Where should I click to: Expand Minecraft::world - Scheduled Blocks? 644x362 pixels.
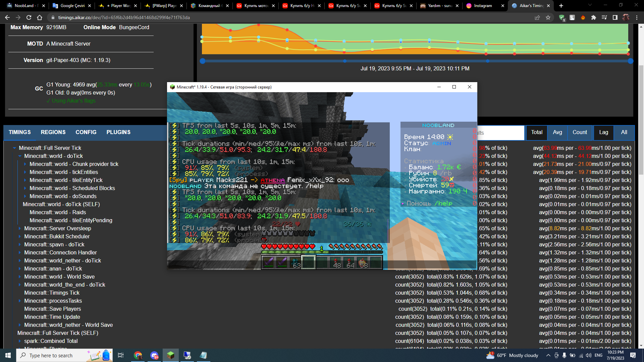(x=25, y=188)
